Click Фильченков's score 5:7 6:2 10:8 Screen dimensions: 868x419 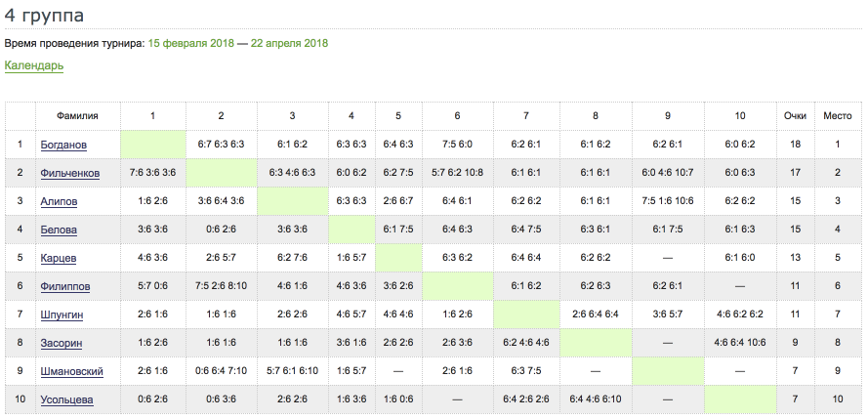click(457, 173)
